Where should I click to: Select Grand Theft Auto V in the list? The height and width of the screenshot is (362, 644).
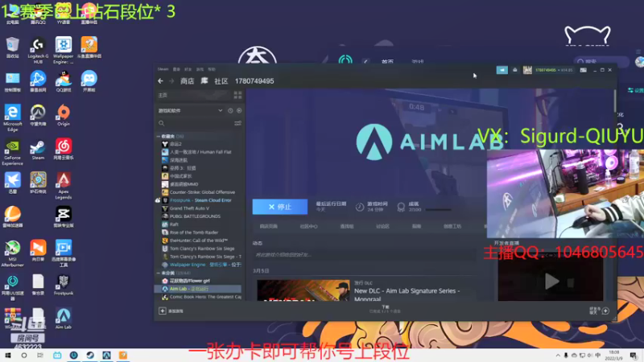pos(189,208)
